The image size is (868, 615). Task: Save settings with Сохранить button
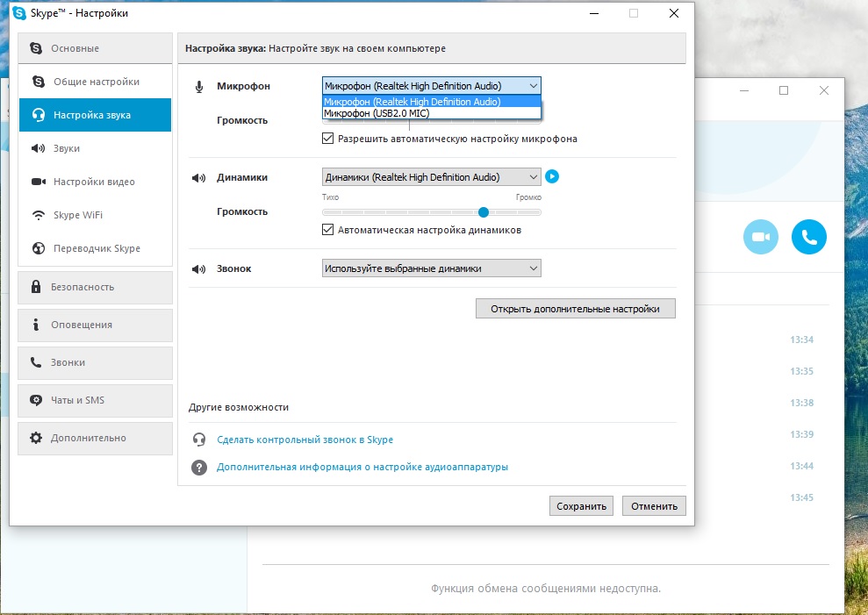[x=581, y=506]
